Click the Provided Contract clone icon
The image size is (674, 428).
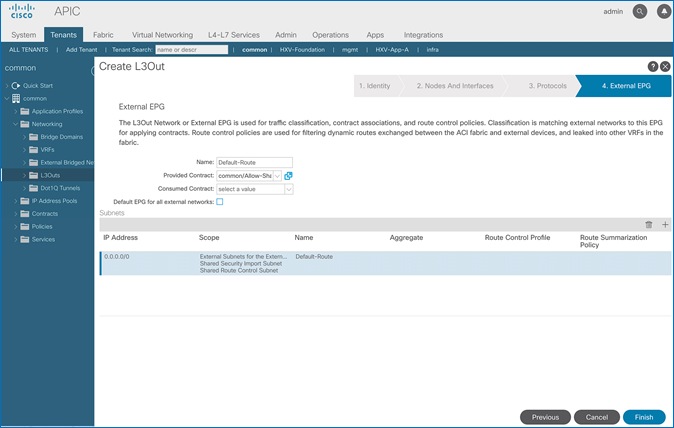pyautogui.click(x=288, y=176)
